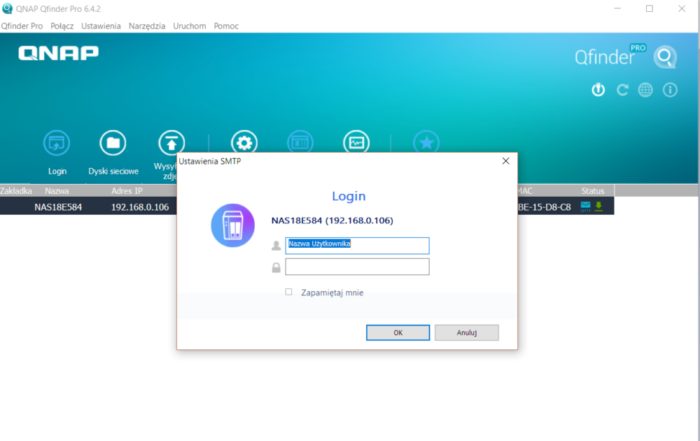
Task: Open Dyski sieciowe network drives icon
Action: coord(113,143)
